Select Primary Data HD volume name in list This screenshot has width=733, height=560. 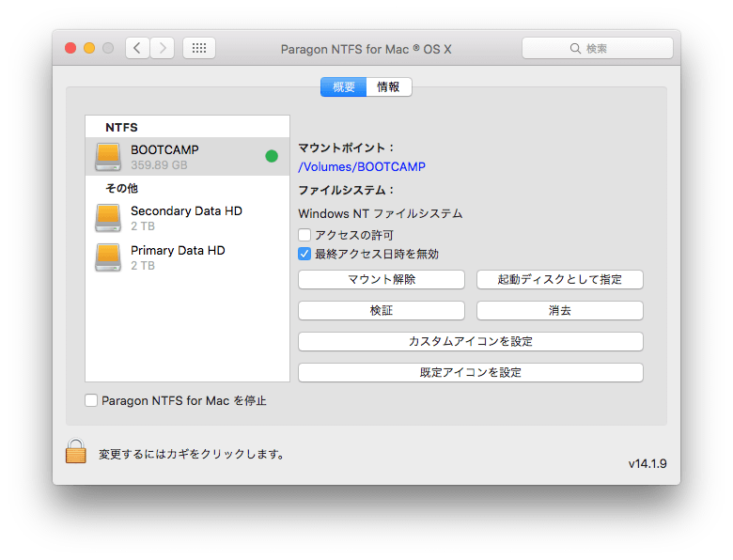click(178, 251)
